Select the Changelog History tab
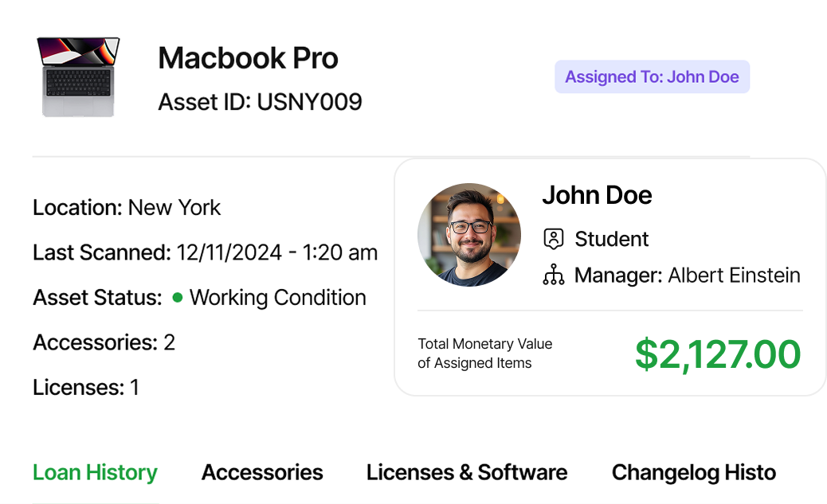The height and width of the screenshot is (504, 827). click(693, 472)
